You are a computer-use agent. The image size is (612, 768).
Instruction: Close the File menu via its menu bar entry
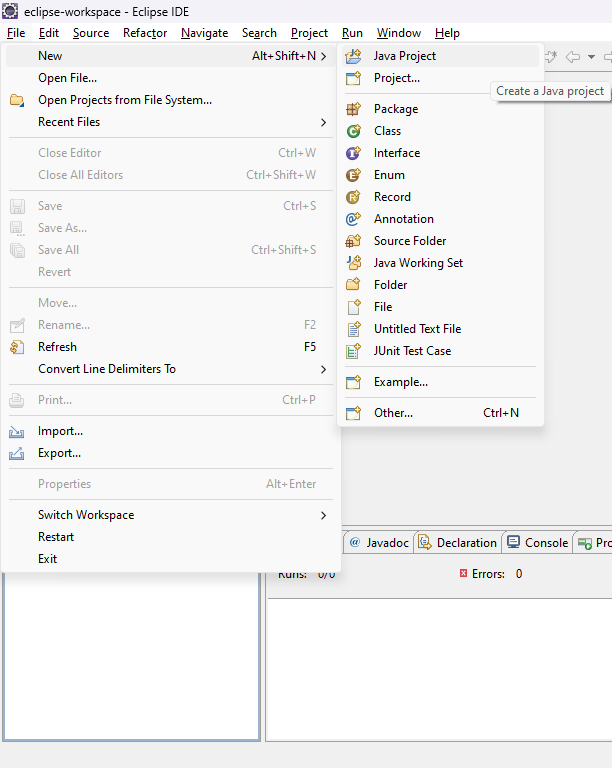pos(16,33)
